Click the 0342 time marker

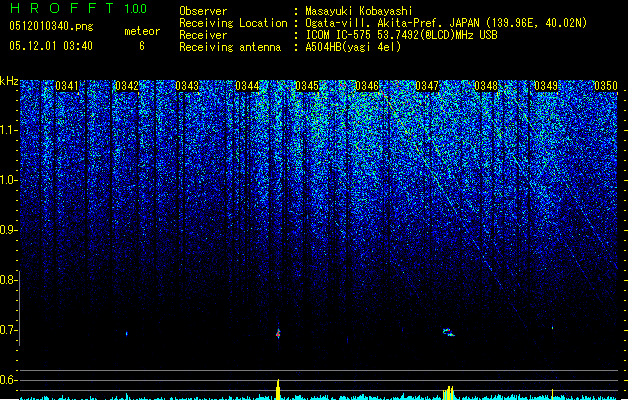[126, 86]
